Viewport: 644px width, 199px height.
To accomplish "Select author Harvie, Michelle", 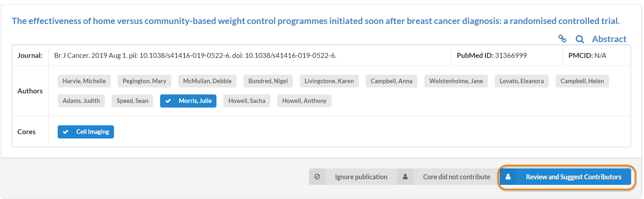I will point(84,81).
